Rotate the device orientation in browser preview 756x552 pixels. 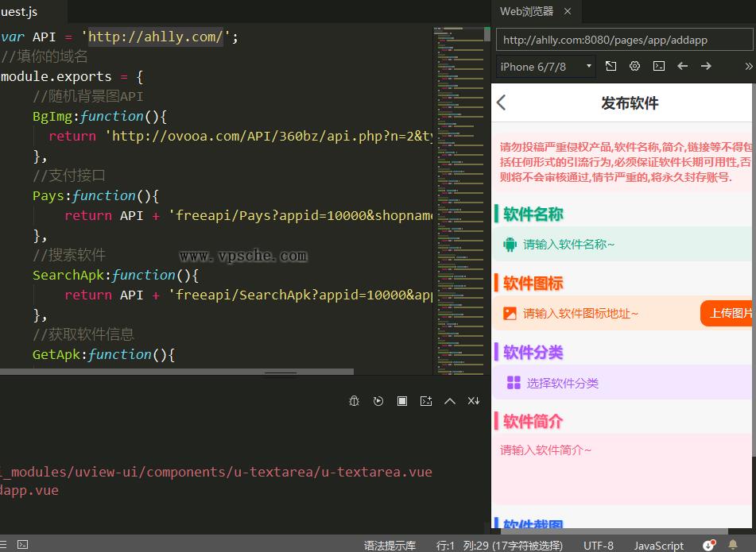(x=611, y=66)
